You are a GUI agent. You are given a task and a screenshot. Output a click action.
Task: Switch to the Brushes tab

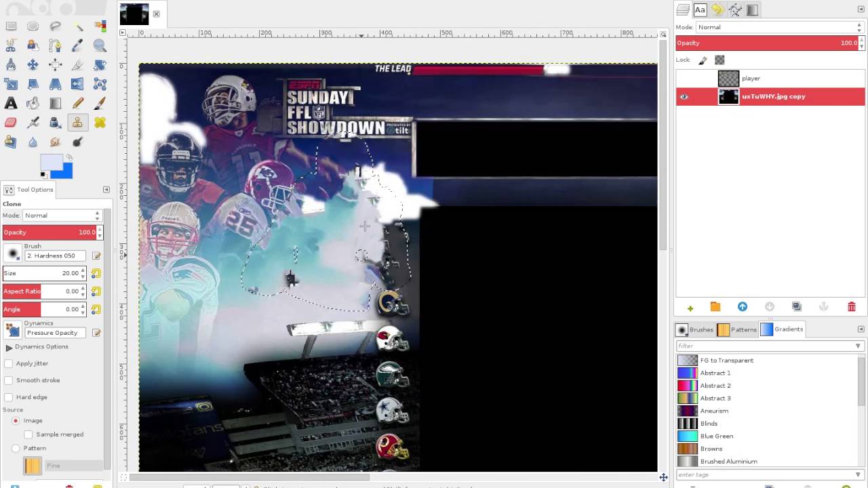click(x=695, y=329)
